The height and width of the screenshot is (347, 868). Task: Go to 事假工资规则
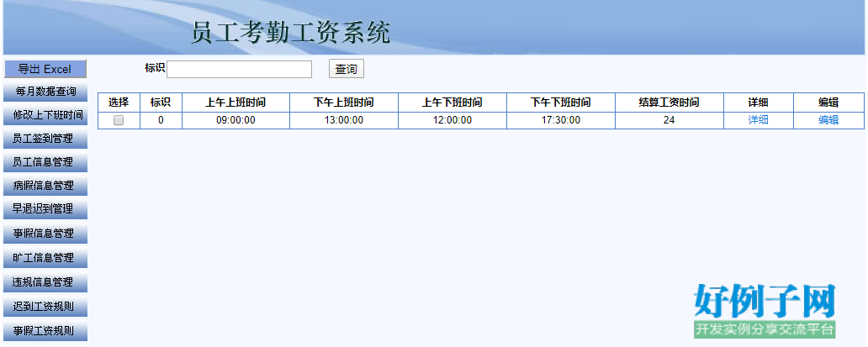(x=45, y=331)
